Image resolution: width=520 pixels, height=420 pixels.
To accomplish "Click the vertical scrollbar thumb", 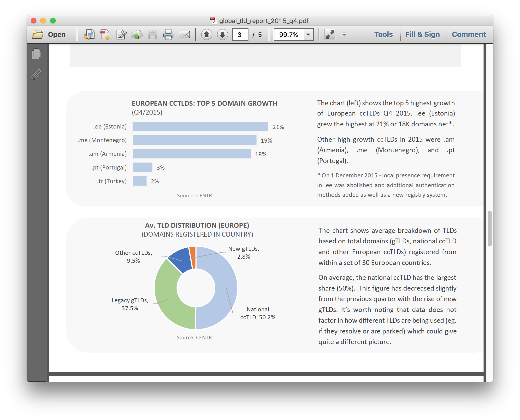I will pos(490,228).
